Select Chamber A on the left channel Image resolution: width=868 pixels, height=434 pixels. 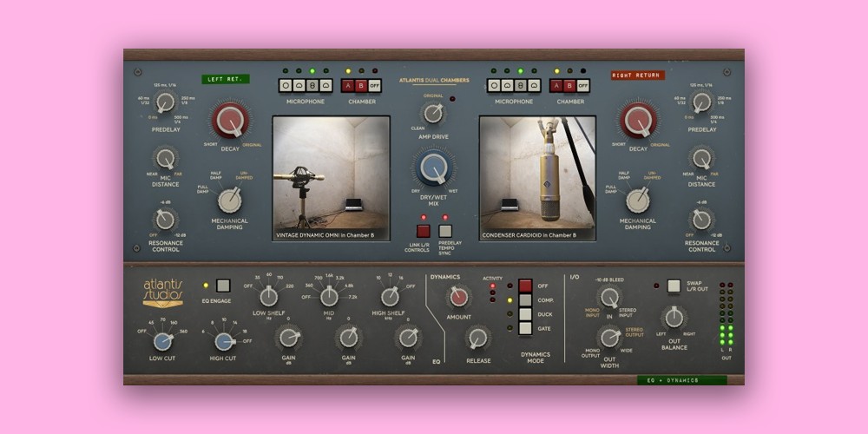point(349,85)
